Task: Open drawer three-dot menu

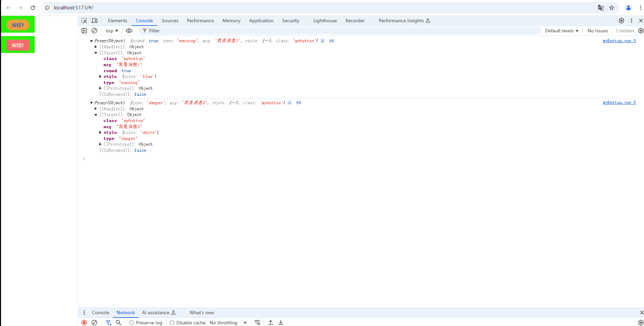Action: (84, 313)
